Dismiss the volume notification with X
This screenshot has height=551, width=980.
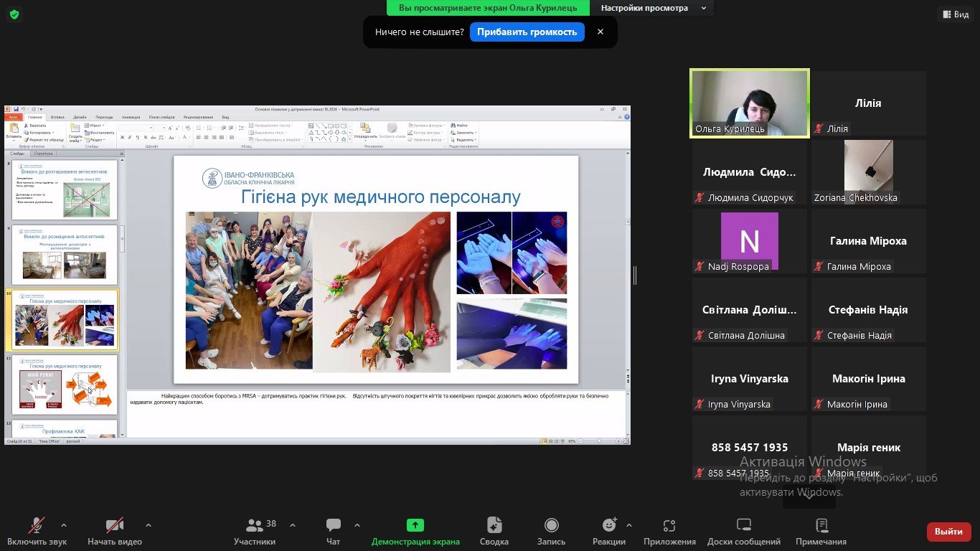600,32
